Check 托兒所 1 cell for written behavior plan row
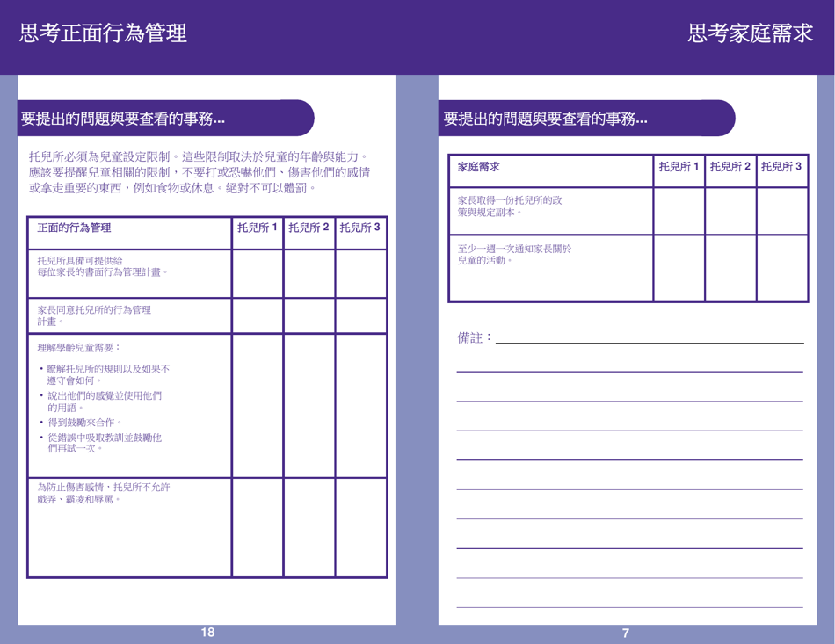Screen dimensions: 835x644 [x=255, y=272]
